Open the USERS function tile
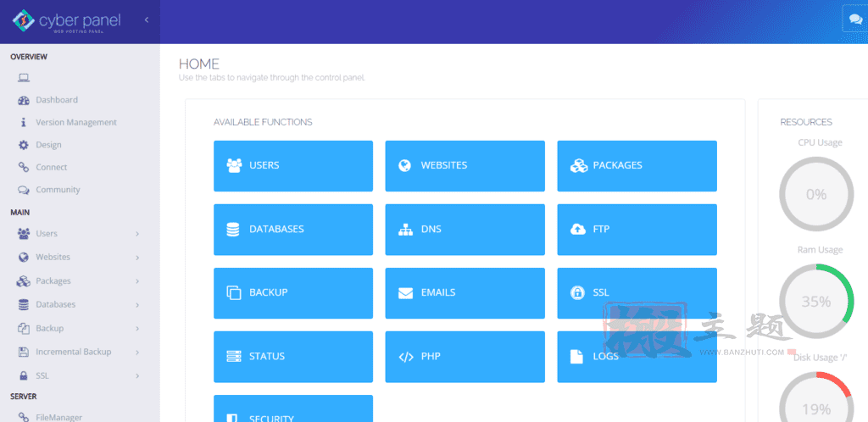868x422 pixels. point(293,166)
